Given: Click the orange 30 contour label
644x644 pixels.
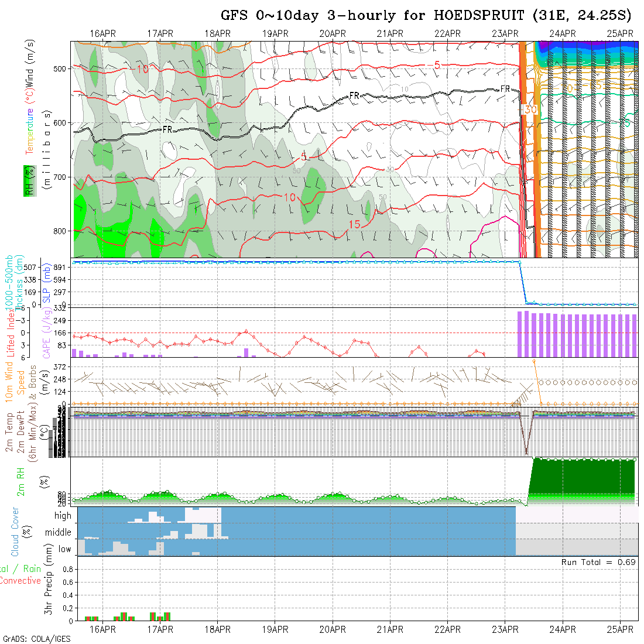Looking at the screenshot, I should pos(530,109).
